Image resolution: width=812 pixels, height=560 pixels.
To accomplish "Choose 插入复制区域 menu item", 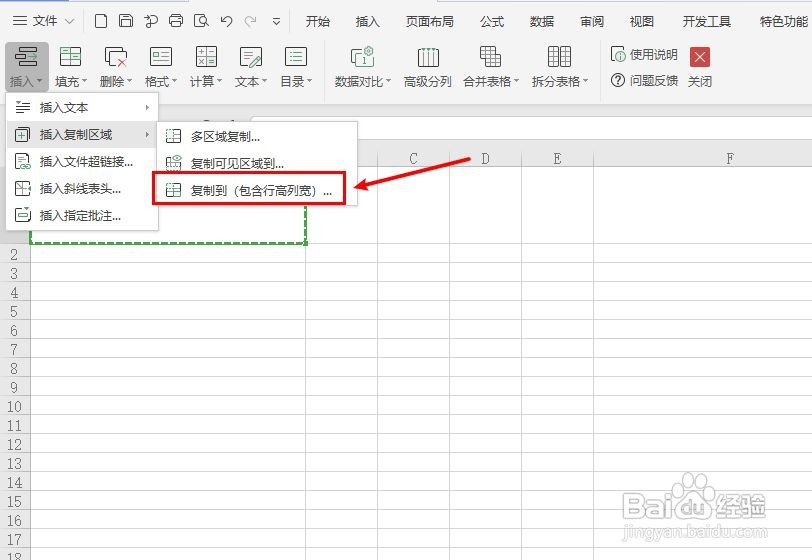I will tap(82, 135).
